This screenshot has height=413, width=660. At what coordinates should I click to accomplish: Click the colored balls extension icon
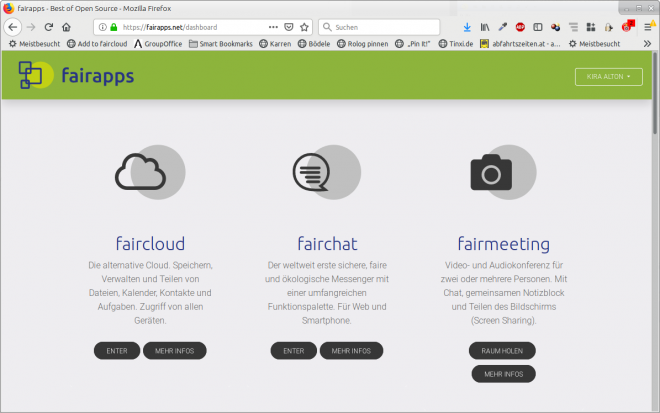click(x=556, y=27)
